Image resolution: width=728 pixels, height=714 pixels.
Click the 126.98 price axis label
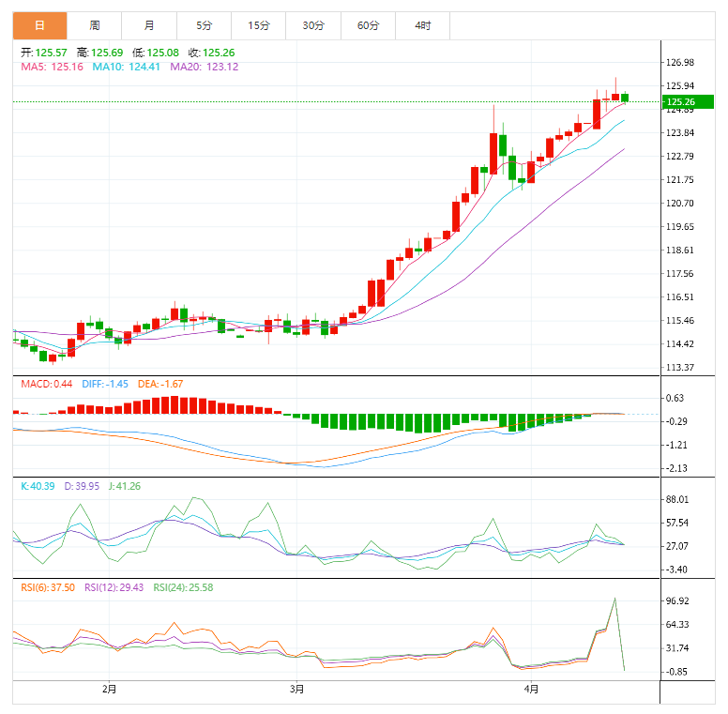(x=680, y=63)
